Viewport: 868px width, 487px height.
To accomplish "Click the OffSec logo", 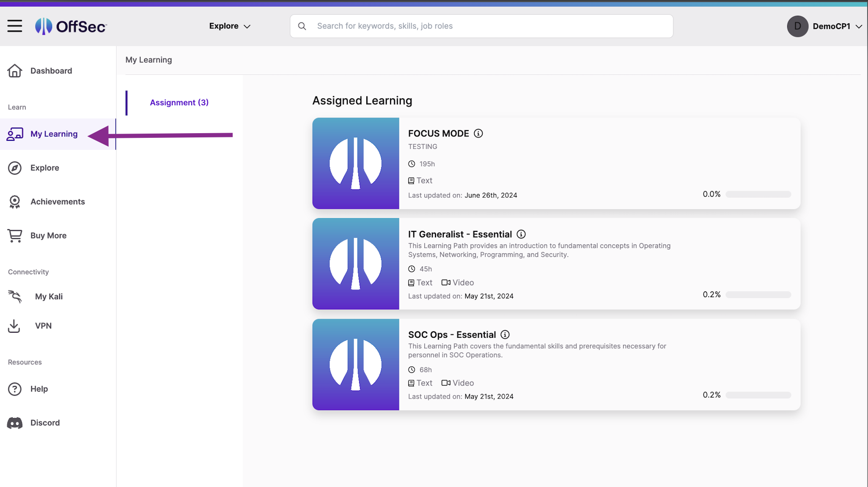I will tap(71, 26).
